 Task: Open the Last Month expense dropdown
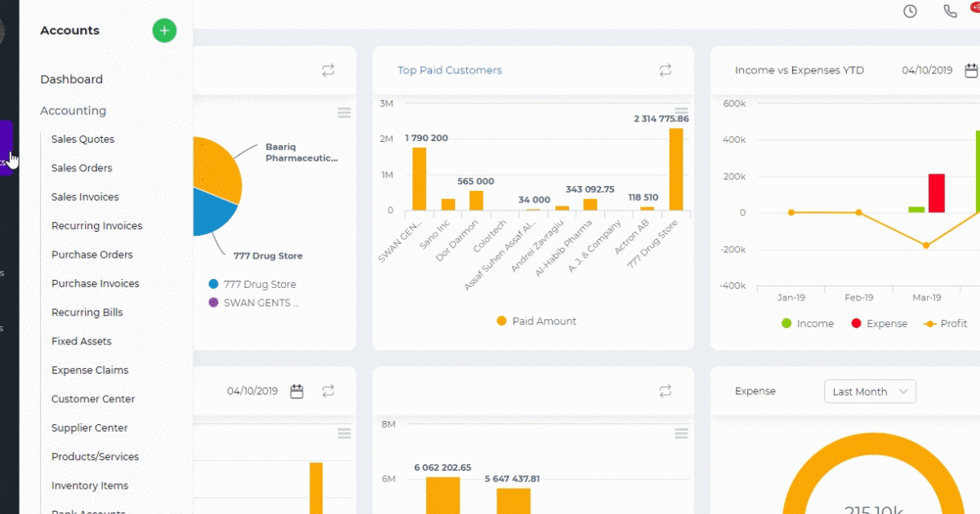pyautogui.click(x=870, y=392)
